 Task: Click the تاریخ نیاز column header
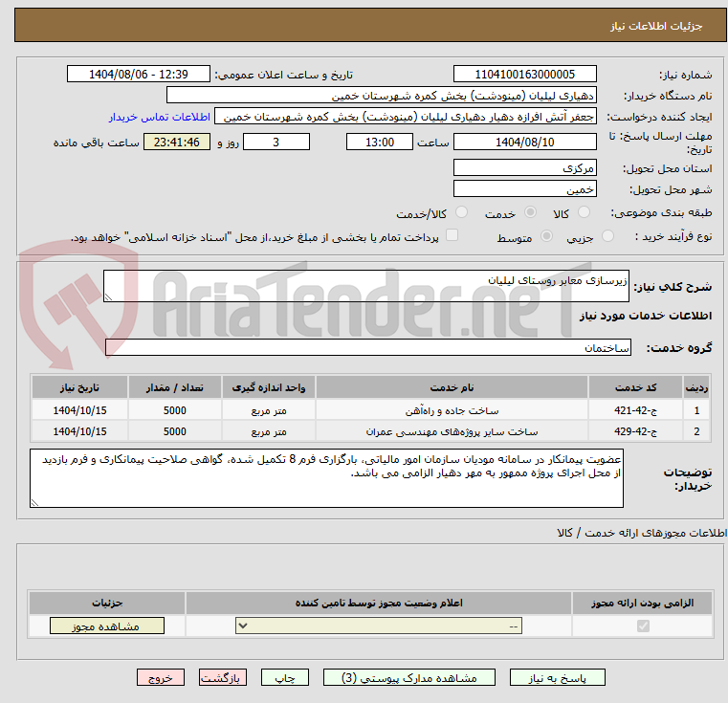[x=79, y=387]
